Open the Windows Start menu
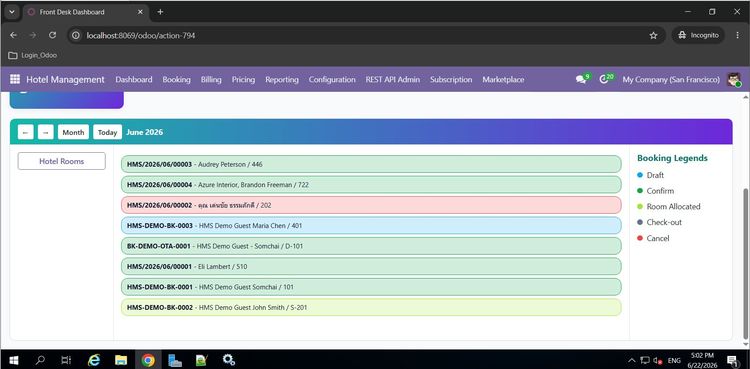Viewport: 750px width, 369px height. (13, 360)
